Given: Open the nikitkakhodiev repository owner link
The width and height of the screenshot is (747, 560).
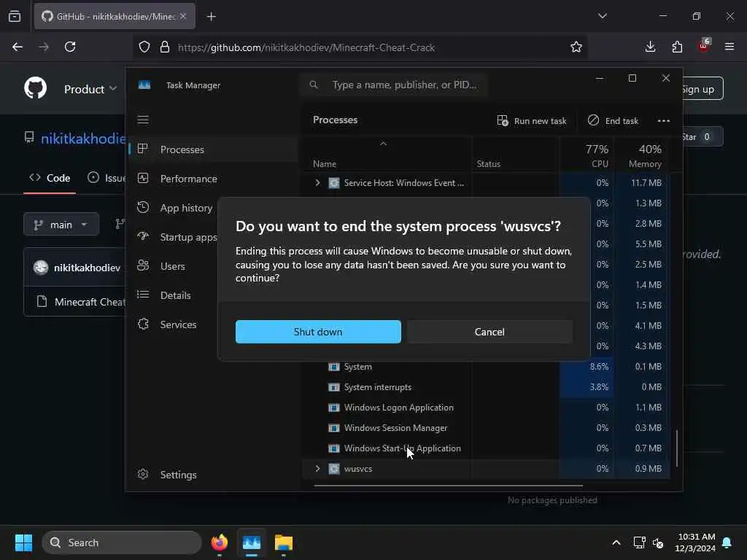Looking at the screenshot, I should click(83, 139).
